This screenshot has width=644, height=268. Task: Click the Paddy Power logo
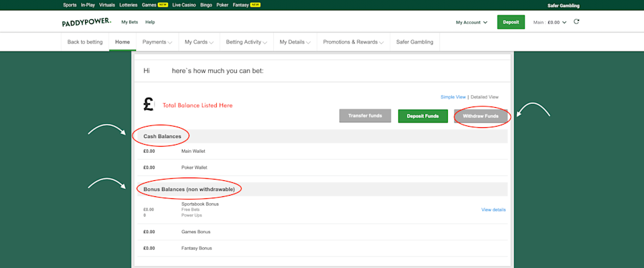(x=86, y=23)
